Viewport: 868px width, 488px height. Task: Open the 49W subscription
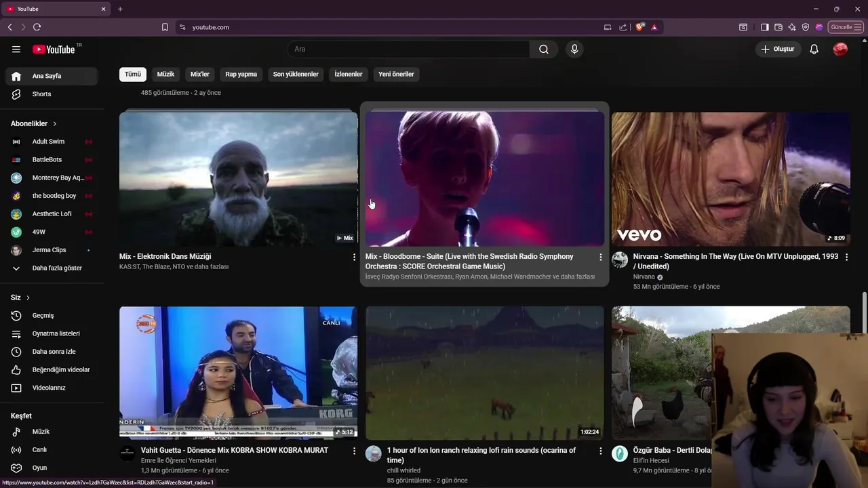(52, 232)
